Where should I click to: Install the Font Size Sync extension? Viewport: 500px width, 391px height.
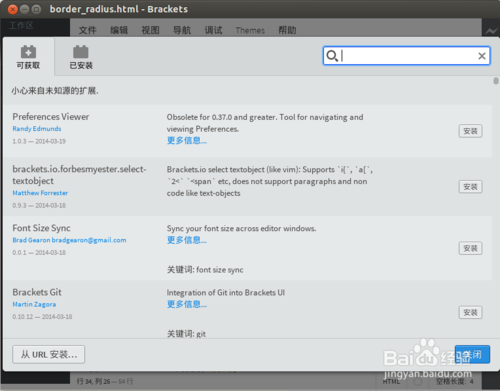tap(470, 248)
